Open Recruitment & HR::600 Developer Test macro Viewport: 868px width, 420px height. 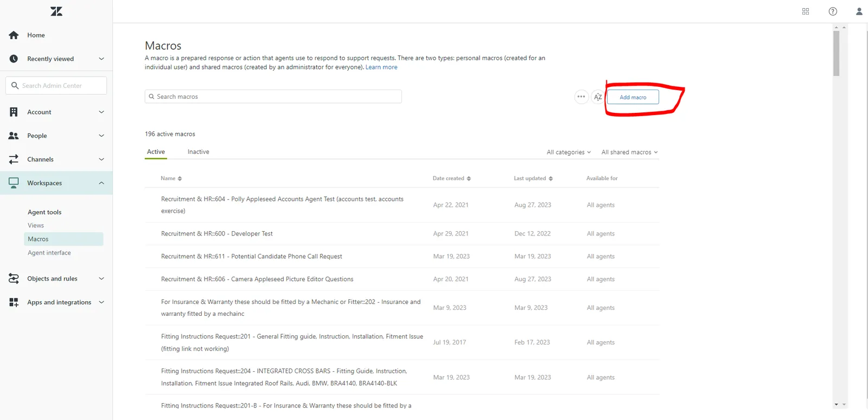click(x=217, y=234)
